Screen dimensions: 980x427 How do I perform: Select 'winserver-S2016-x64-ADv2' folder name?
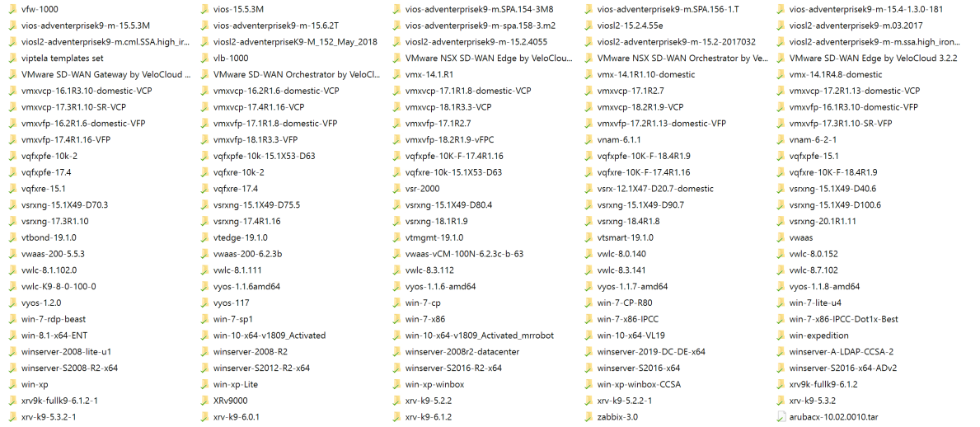[842, 368]
